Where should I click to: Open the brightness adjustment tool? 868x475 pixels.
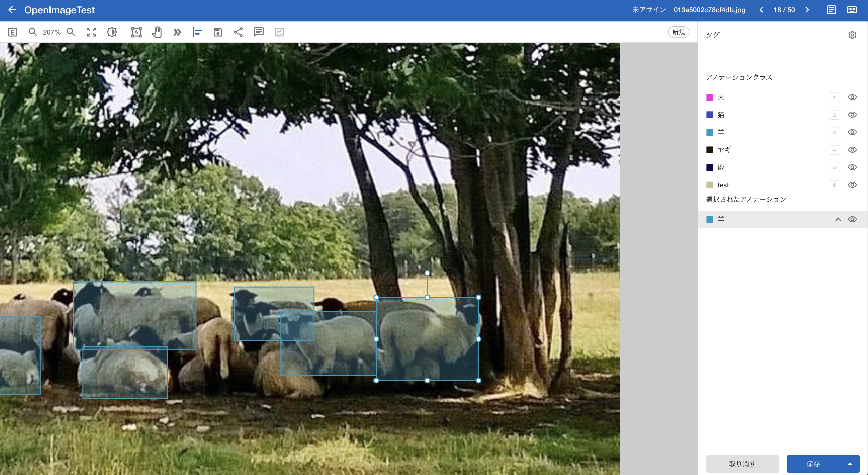tap(112, 32)
